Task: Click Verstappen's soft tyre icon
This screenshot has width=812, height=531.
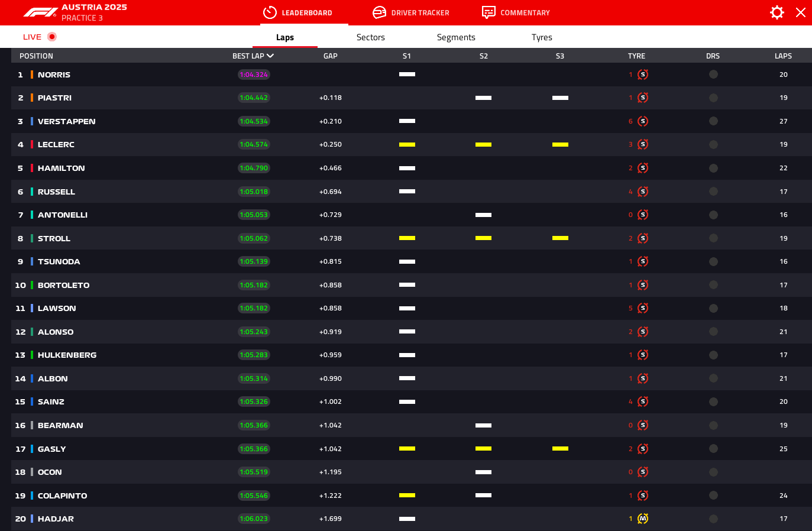Action: coord(643,121)
